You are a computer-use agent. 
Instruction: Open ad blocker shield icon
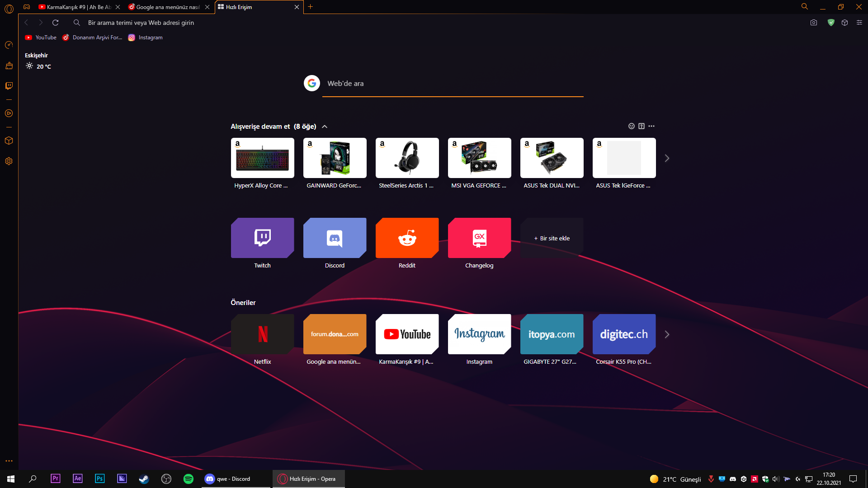click(831, 23)
